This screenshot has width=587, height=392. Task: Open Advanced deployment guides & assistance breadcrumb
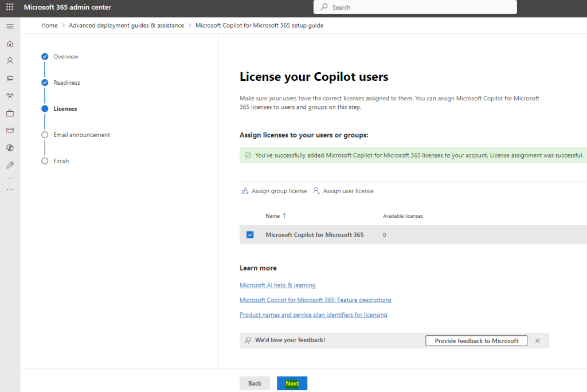(127, 25)
